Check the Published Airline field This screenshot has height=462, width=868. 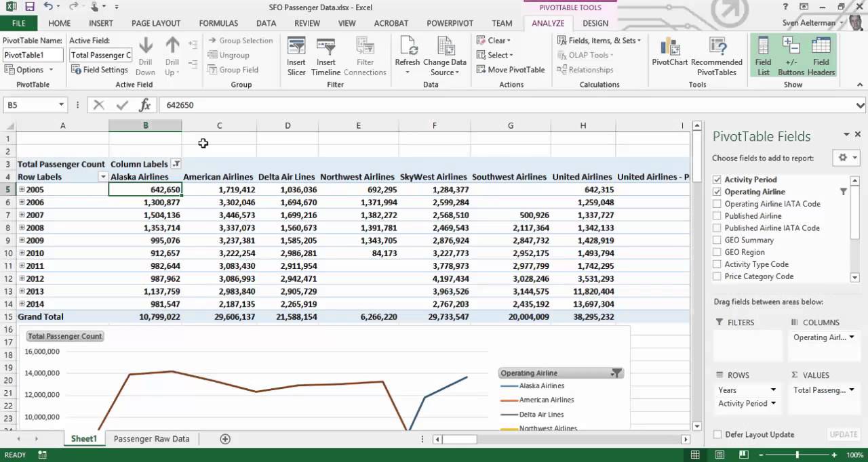(x=717, y=216)
